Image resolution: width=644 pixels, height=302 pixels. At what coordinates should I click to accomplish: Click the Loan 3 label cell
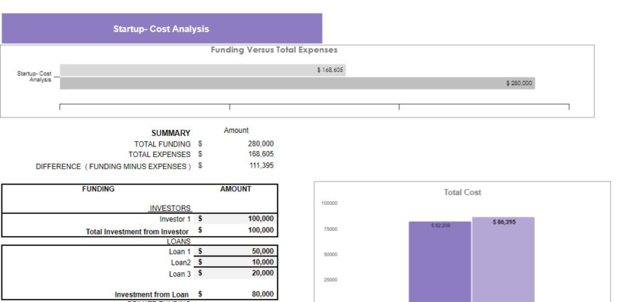tap(180, 274)
